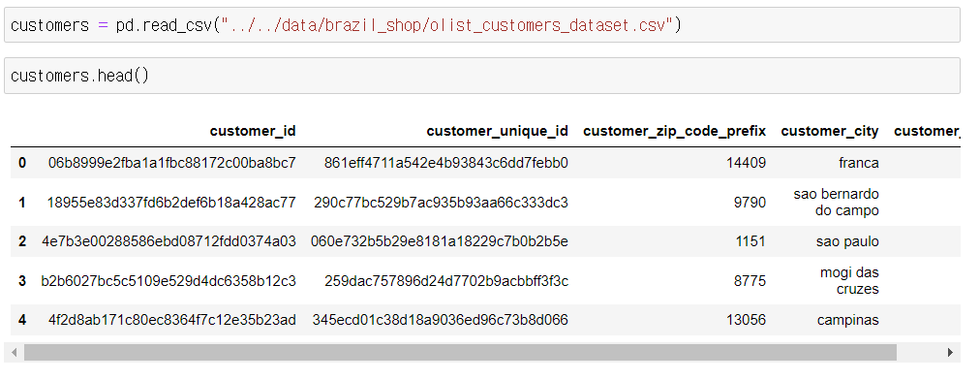Viewport: 980px width, 380px height.
Task: Click row index 0
Action: (22, 163)
